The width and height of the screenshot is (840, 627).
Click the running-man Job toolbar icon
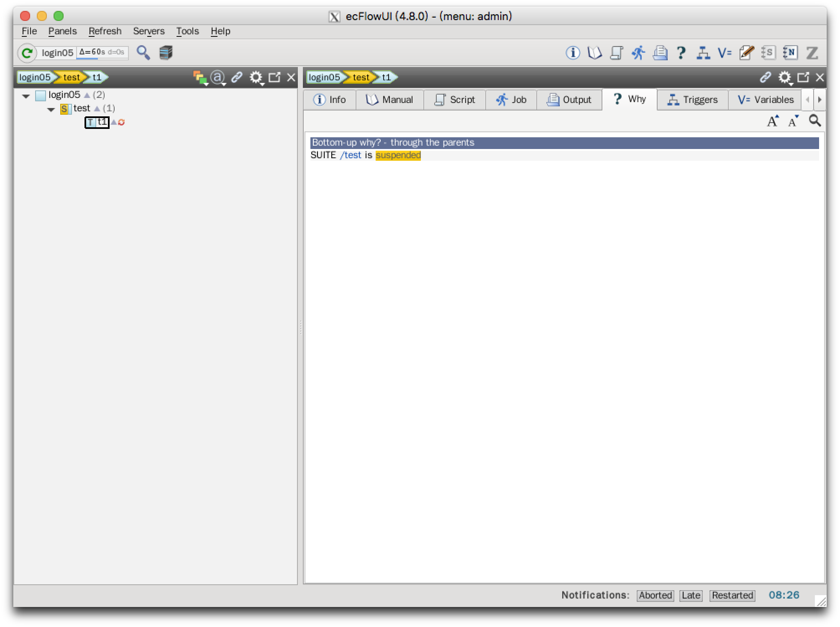(x=638, y=53)
